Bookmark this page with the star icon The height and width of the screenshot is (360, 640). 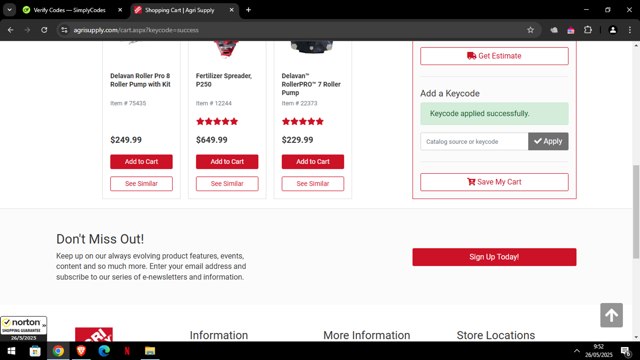pos(530,30)
